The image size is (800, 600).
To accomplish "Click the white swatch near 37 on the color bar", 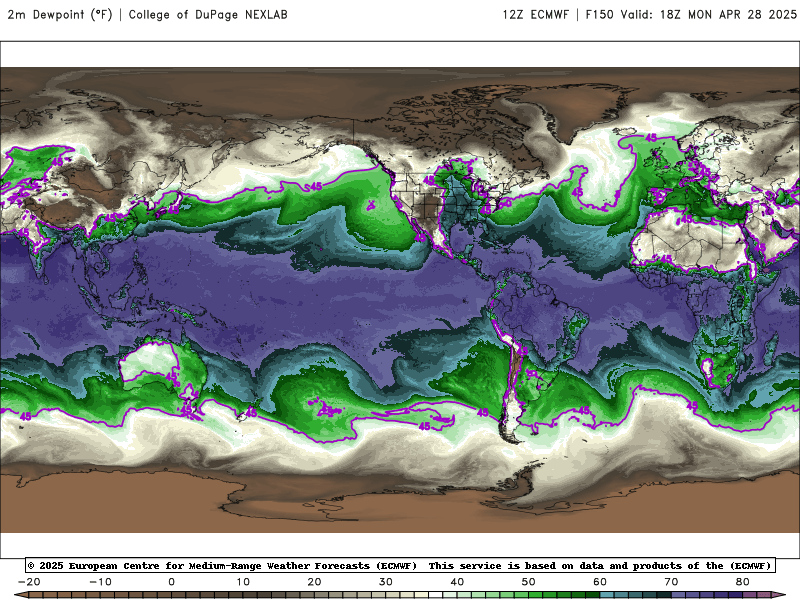I will point(436,595).
